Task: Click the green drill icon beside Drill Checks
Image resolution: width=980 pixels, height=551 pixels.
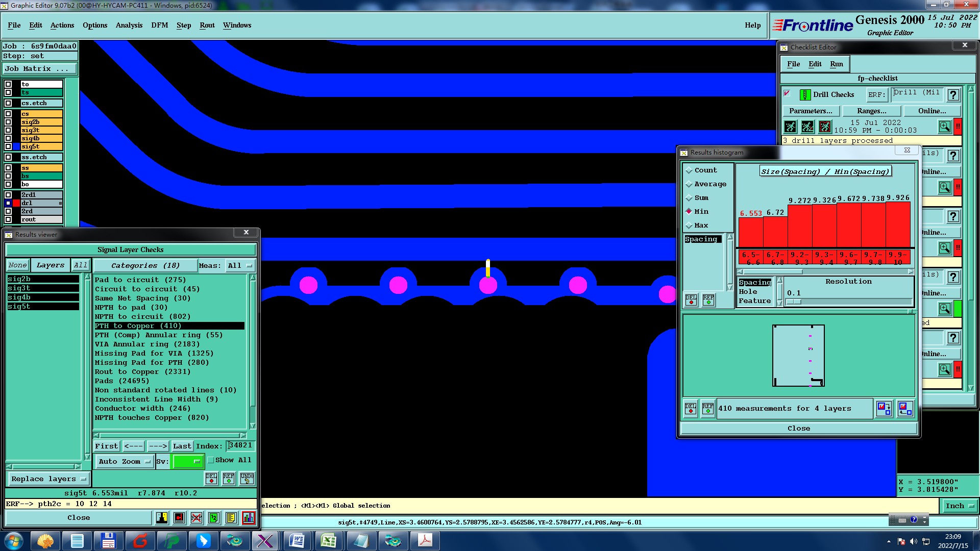Action: [805, 95]
